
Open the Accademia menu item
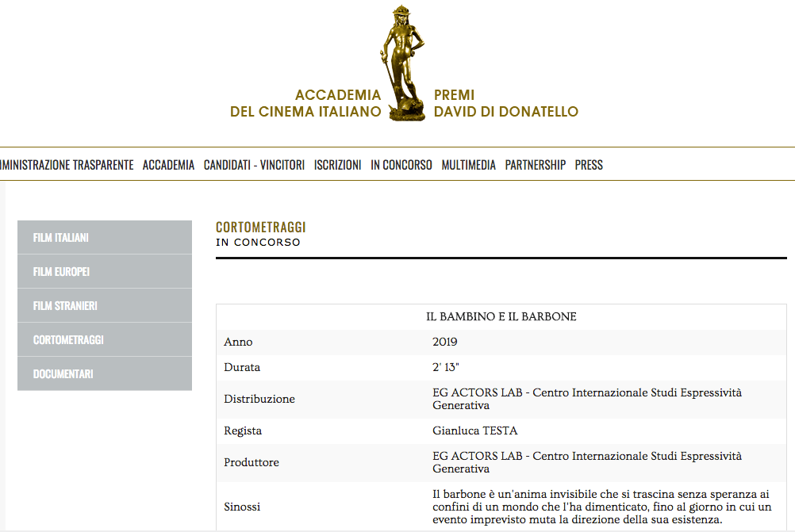168,165
